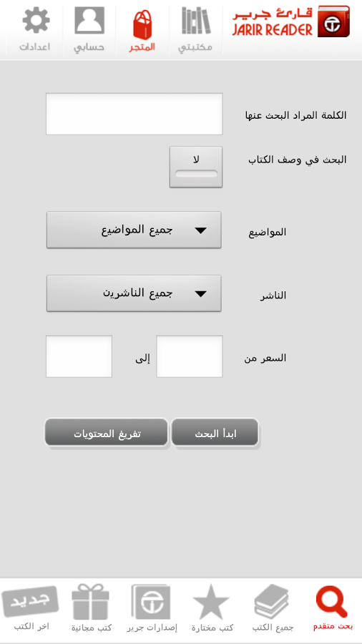Open the settings gear icon (اعدادات)

coord(35,21)
